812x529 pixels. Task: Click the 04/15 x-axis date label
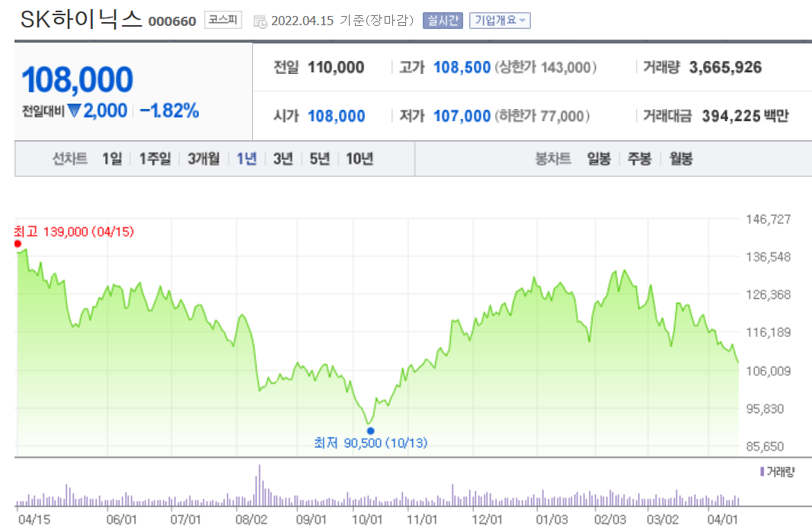(x=34, y=519)
